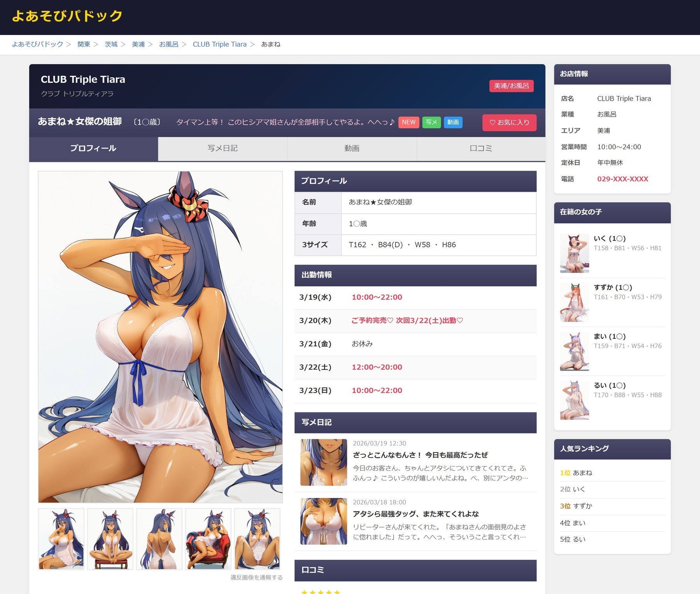Open diary post dated 2026/03/19 12:30
This screenshot has height=594, width=700.
pyautogui.click(x=420, y=455)
